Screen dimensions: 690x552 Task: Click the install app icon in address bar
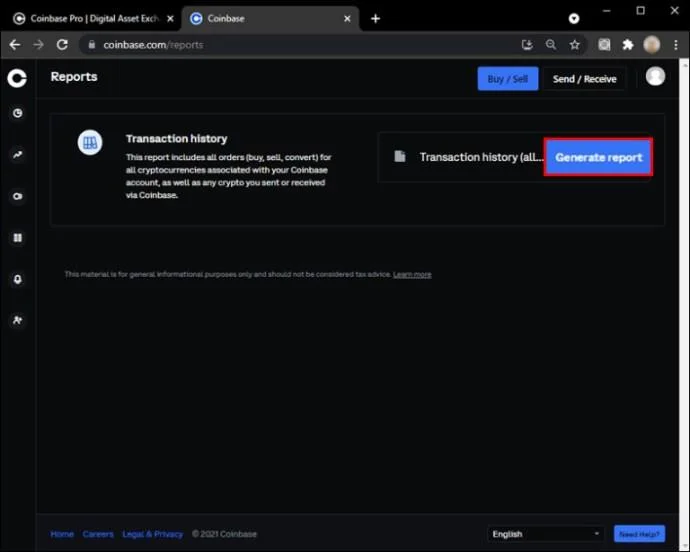(527, 44)
